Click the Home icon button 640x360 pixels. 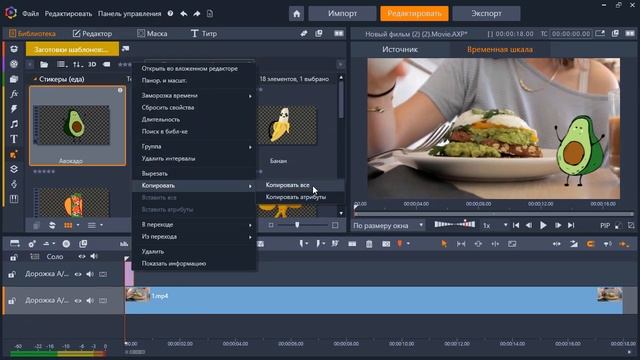(296, 13)
